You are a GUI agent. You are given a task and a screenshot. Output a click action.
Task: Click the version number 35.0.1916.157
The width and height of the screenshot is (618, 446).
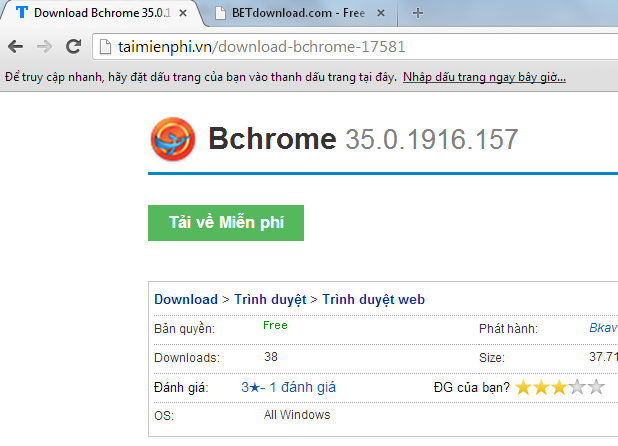(x=432, y=139)
